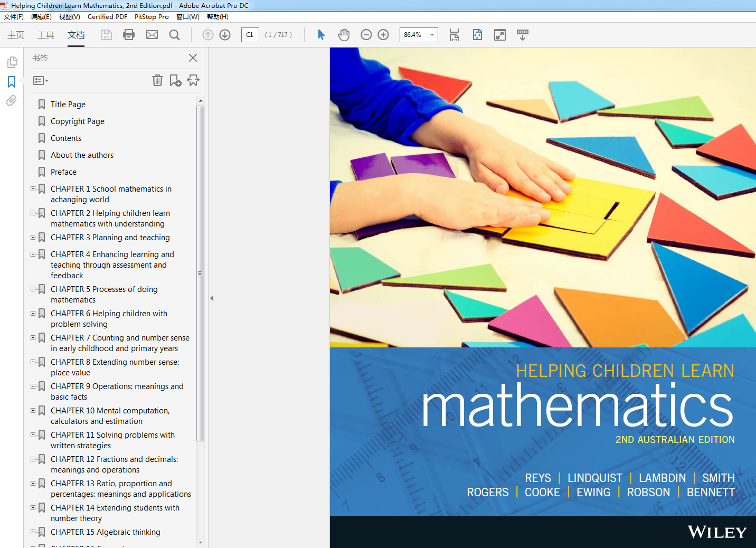Expand CHAPTER 1 bookmark
The height and width of the screenshot is (548, 756).
coord(33,188)
